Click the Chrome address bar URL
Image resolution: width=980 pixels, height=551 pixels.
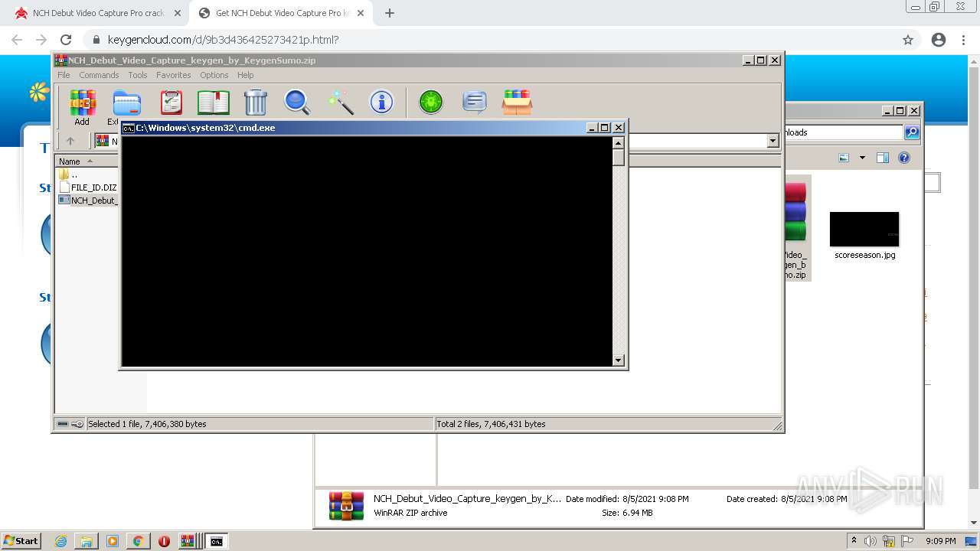click(x=224, y=40)
